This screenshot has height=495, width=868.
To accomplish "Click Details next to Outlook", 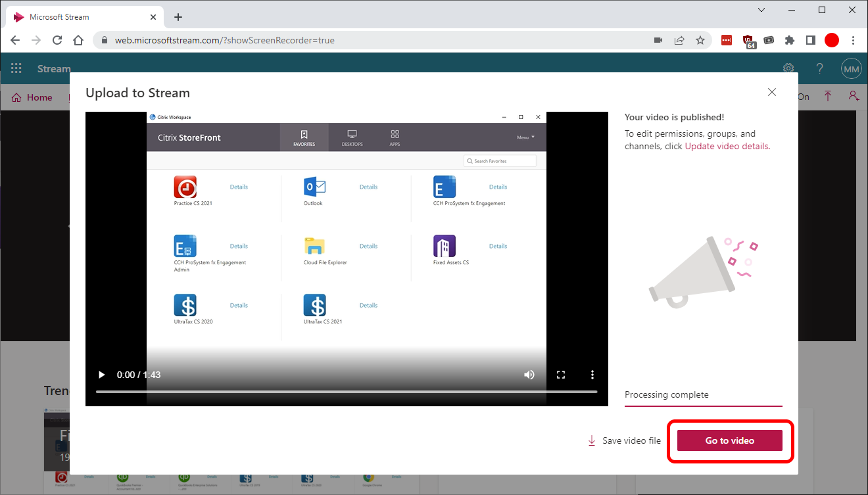I will (368, 187).
